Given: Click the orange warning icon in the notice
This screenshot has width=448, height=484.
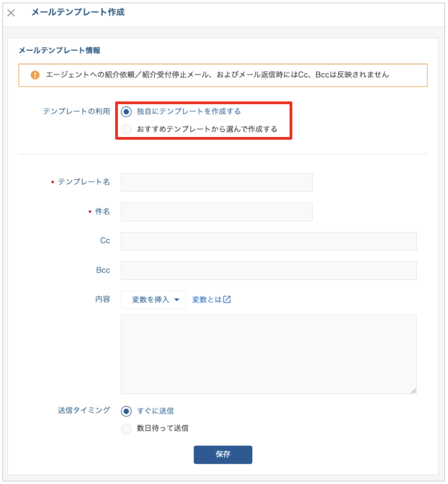Looking at the screenshot, I should coord(35,75).
